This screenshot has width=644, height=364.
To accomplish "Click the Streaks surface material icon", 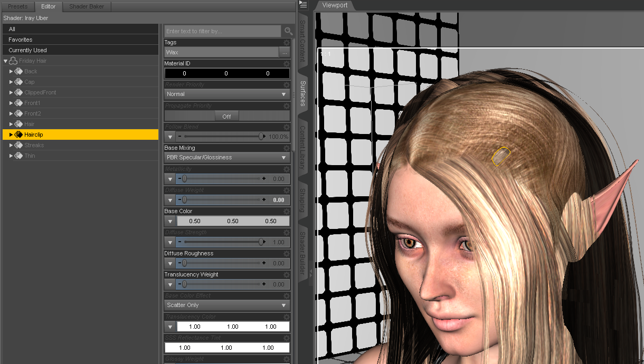I will click(x=18, y=145).
